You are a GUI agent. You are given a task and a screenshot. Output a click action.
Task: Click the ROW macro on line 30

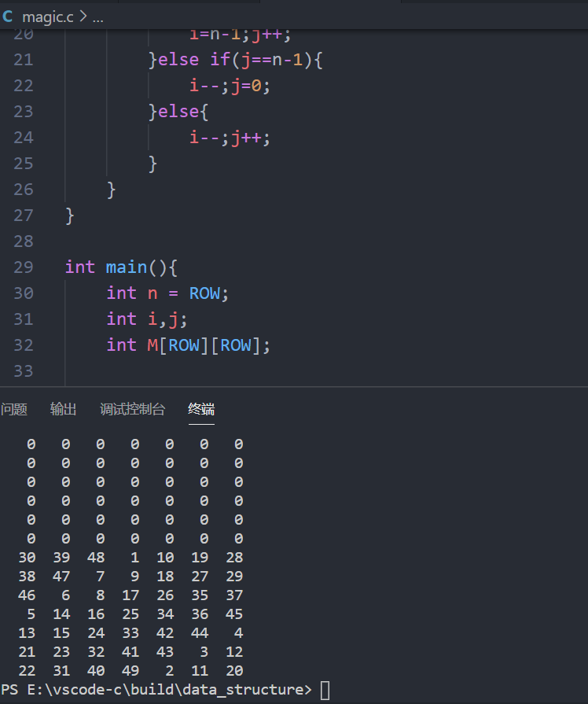click(204, 293)
